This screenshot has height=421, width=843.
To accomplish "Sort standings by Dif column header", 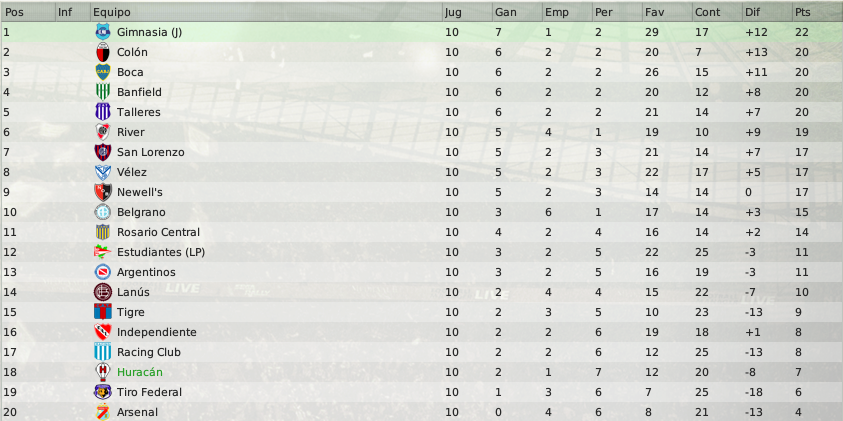I will [x=767, y=12].
